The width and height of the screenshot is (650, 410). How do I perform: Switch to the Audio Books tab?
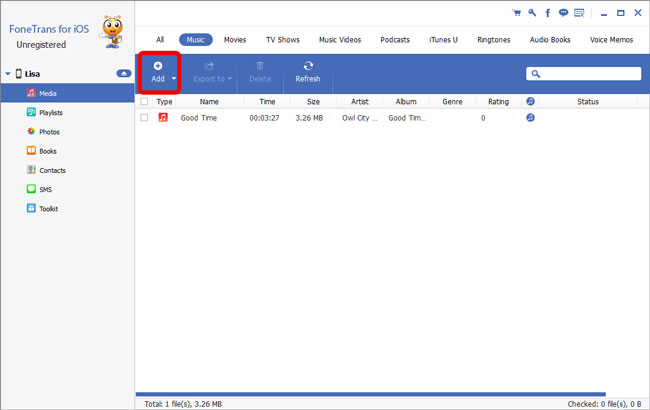point(550,40)
